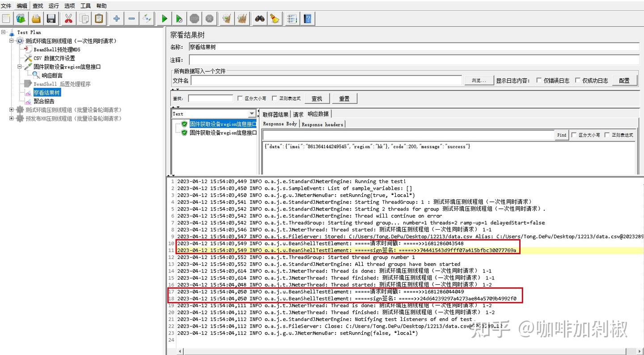Click the 浏览... button
Screen dimensions: 644x355
pyautogui.click(x=479, y=81)
